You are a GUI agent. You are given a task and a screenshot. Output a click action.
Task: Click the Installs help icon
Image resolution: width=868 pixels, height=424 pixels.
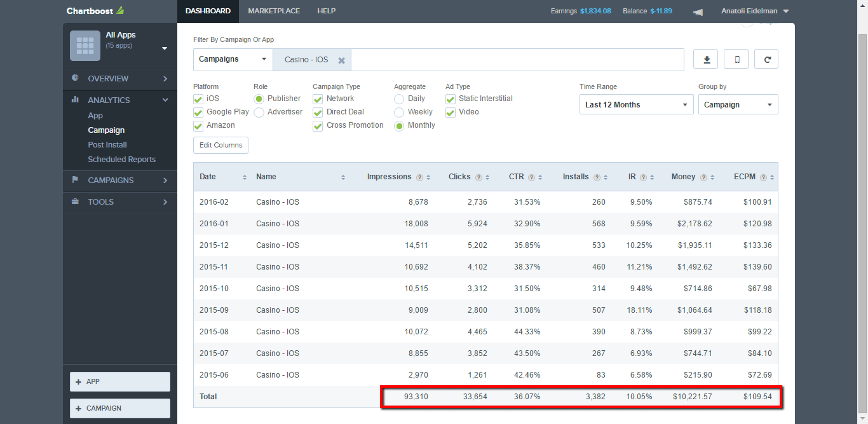pos(597,177)
